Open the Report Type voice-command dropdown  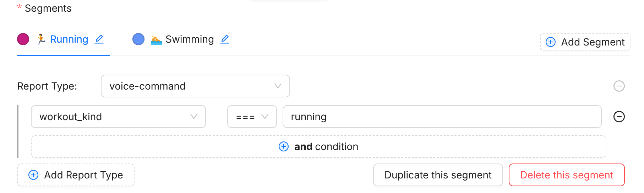coord(195,86)
